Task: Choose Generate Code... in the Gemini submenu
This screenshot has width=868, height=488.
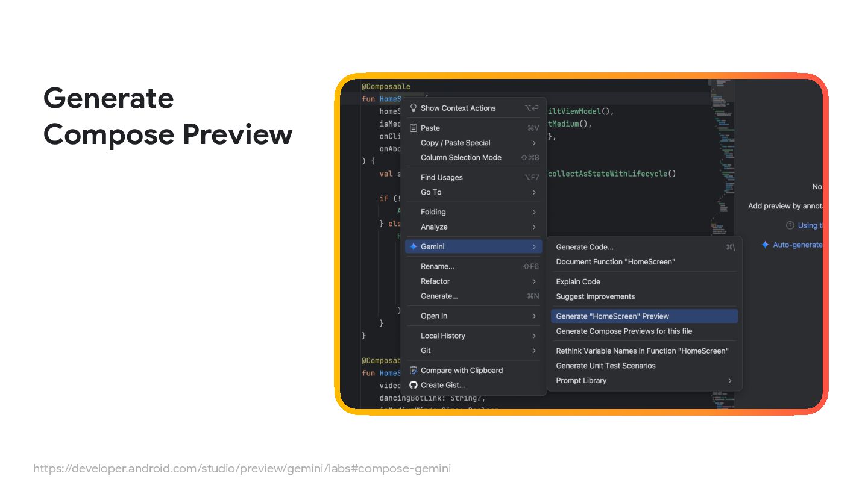Action: [x=644, y=247]
